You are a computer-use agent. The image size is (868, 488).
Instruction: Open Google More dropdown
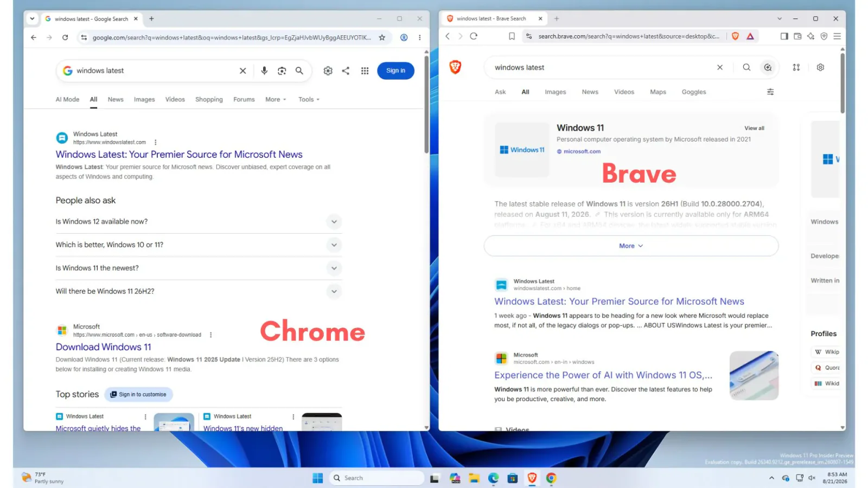pos(276,99)
